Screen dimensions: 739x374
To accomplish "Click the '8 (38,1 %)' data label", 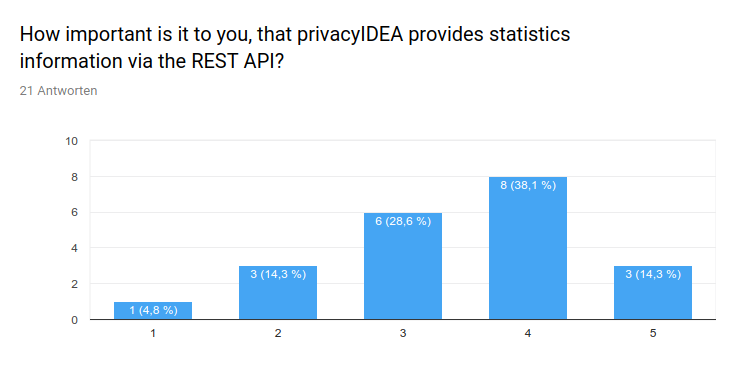I will pos(528,185).
